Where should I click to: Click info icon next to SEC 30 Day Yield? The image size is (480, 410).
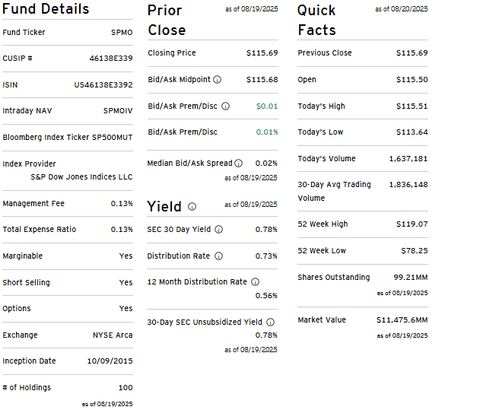(x=219, y=229)
